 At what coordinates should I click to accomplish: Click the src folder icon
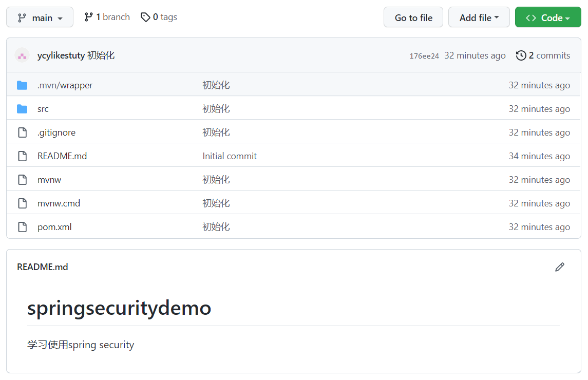point(22,109)
